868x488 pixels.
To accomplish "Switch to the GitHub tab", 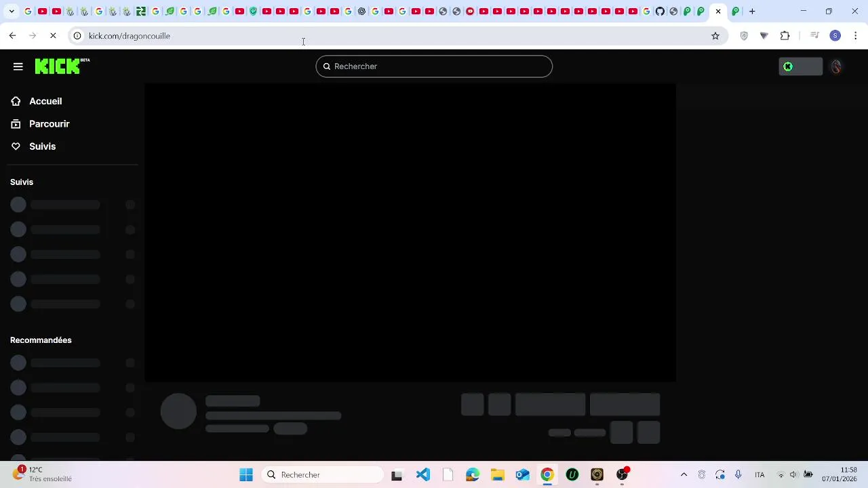I will point(660,11).
